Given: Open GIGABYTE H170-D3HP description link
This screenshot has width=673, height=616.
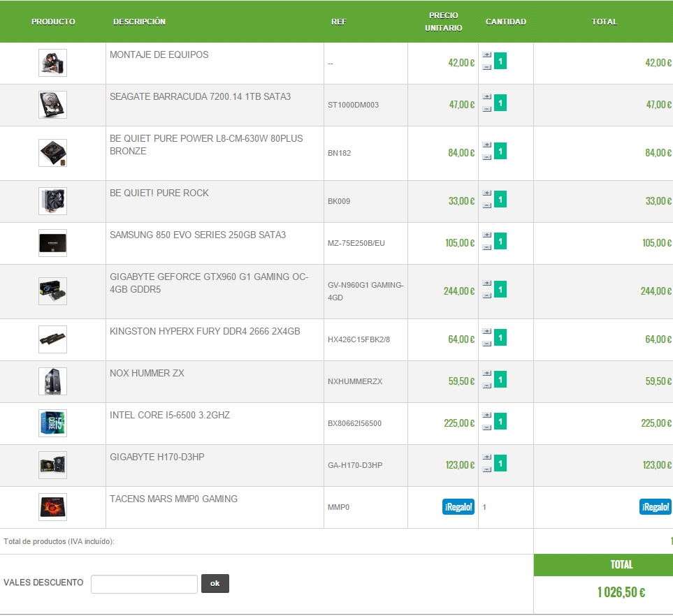Looking at the screenshot, I should [157, 457].
